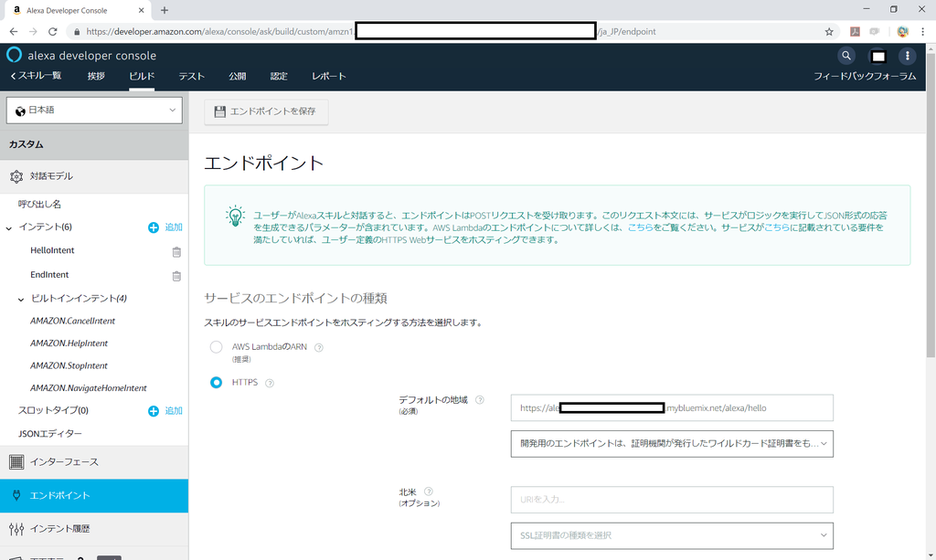Switch to the ビルド tab

[x=142, y=77]
